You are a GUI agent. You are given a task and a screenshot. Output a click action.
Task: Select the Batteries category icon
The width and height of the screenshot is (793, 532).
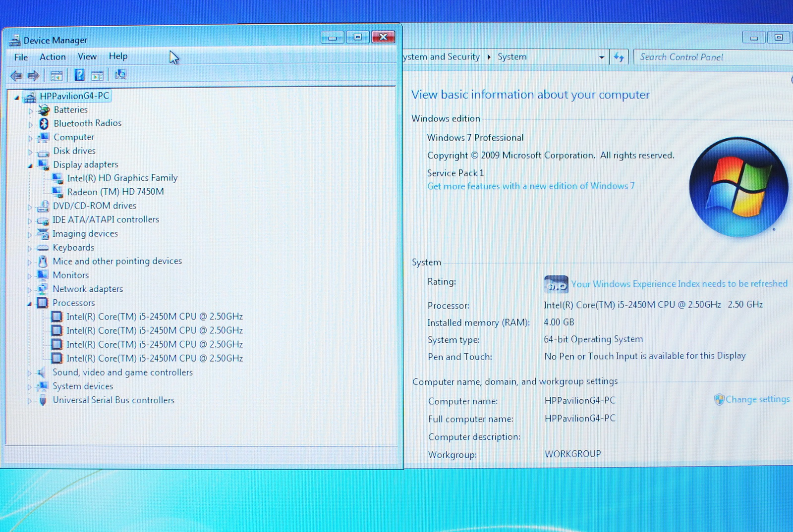[44, 110]
